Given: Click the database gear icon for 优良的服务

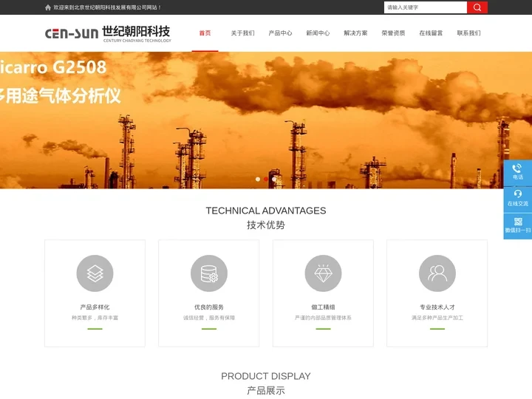Looking at the screenshot, I should [209, 273].
